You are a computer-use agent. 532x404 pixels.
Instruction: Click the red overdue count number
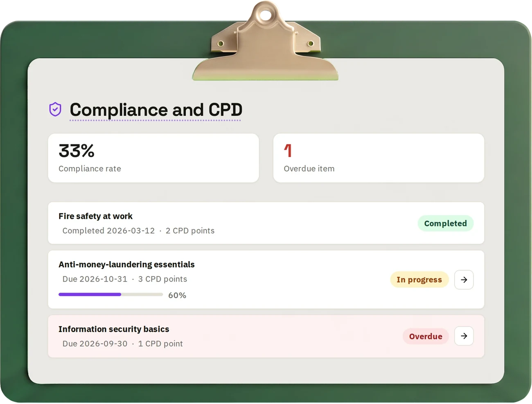point(288,151)
